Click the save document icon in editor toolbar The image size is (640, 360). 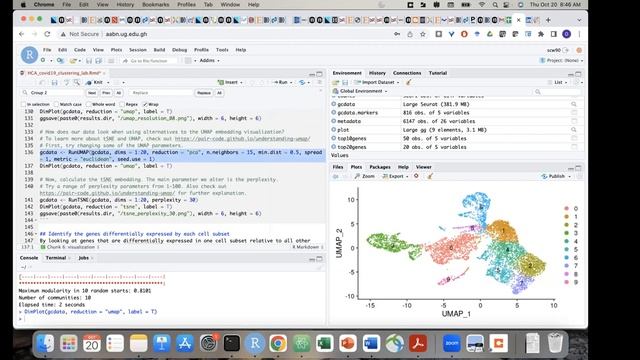[54, 82]
